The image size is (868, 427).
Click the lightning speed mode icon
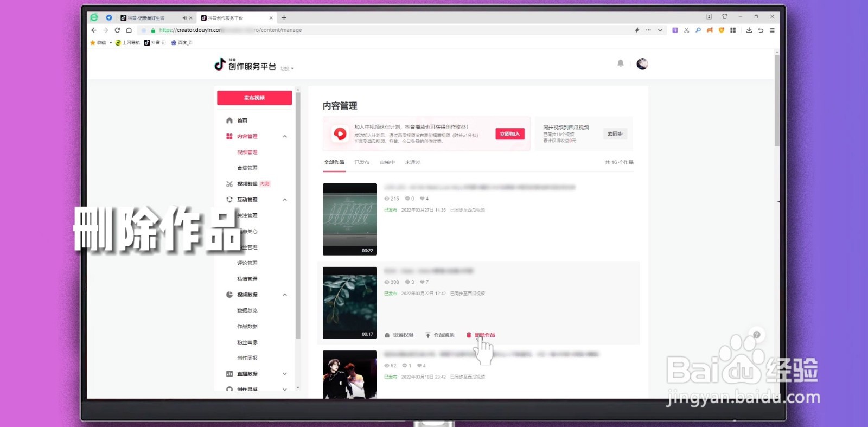click(637, 30)
